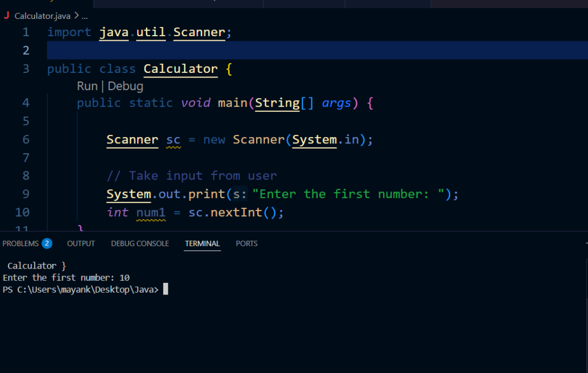
Task: Switch to the Output tab
Action: click(81, 244)
